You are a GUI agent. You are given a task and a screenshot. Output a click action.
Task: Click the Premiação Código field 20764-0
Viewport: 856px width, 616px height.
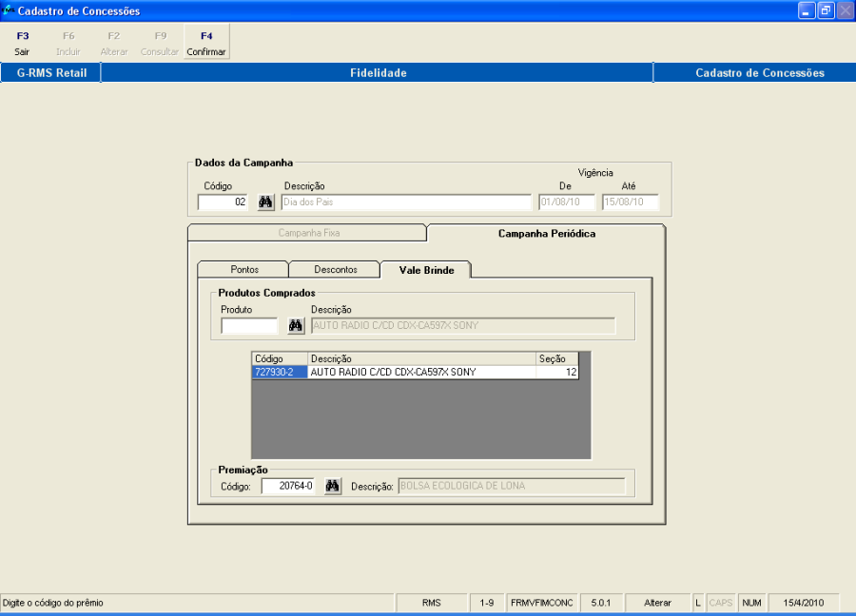tap(288, 486)
